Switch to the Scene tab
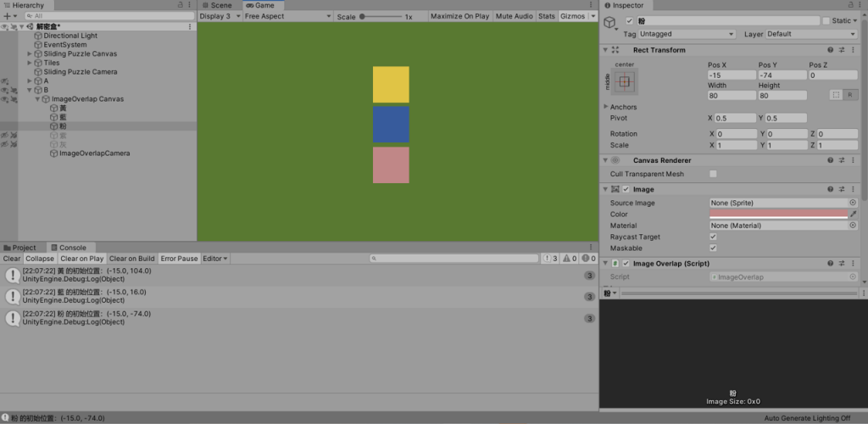The height and width of the screenshot is (424, 868). pyautogui.click(x=217, y=5)
